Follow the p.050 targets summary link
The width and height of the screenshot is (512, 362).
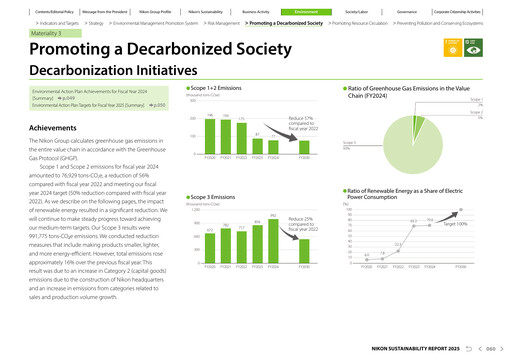[157, 105]
